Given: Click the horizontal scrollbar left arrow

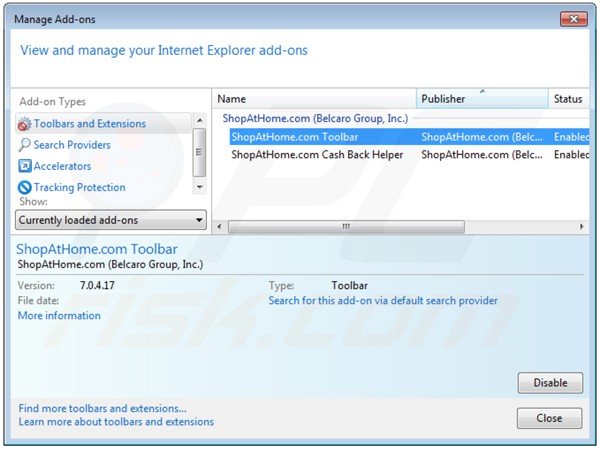Looking at the screenshot, I should pyautogui.click(x=219, y=226).
